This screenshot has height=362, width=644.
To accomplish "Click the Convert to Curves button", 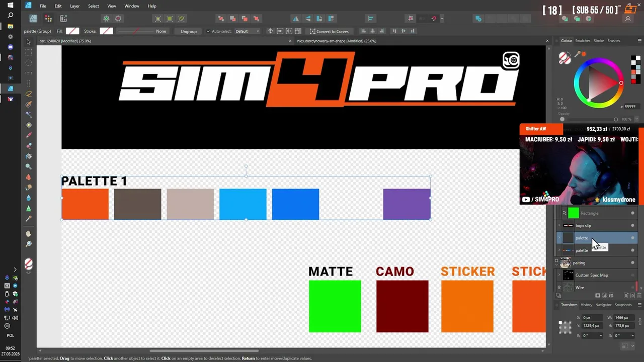I will (329, 31).
